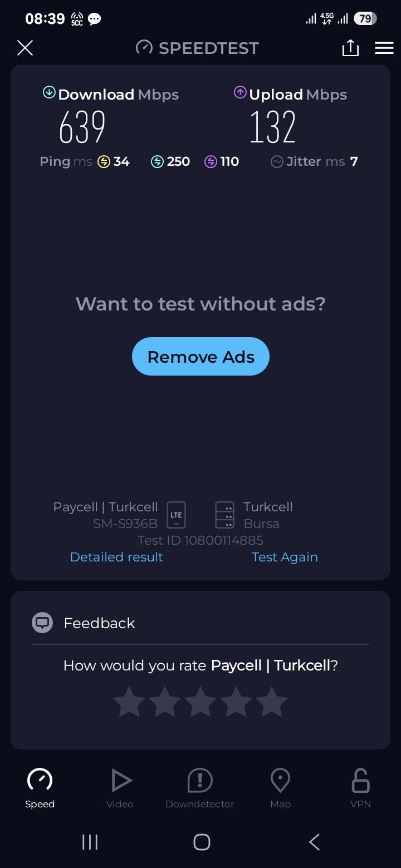Tap the upload arrow icon
This screenshot has height=868, width=401.
(x=240, y=92)
